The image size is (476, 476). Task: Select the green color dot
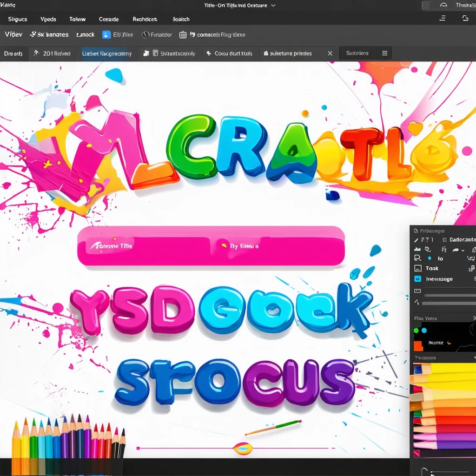point(416,331)
